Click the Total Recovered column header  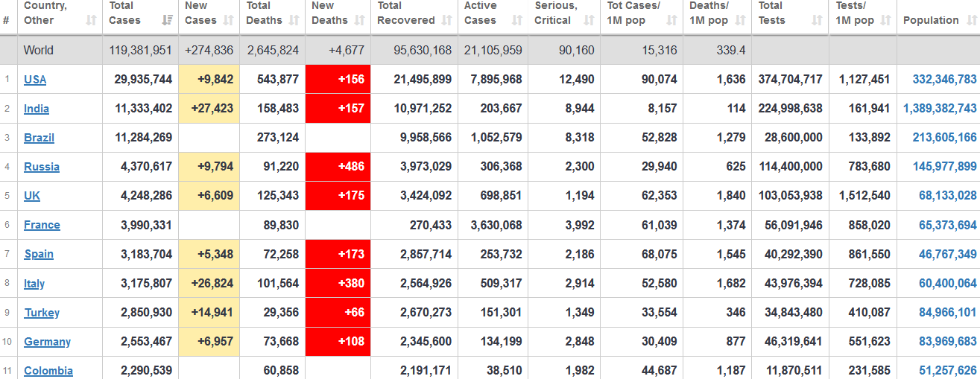point(414,17)
